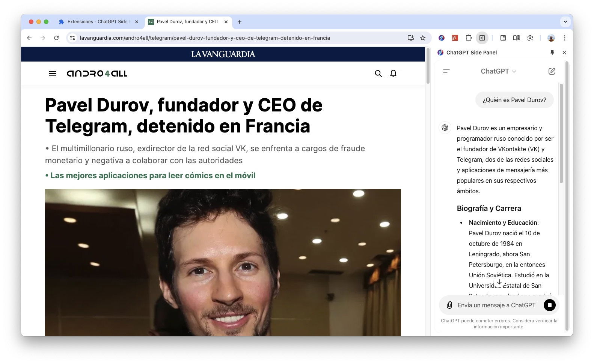Click the ChatGPT logo avatar beside response
Screen dimensions: 594x364
point(445,128)
